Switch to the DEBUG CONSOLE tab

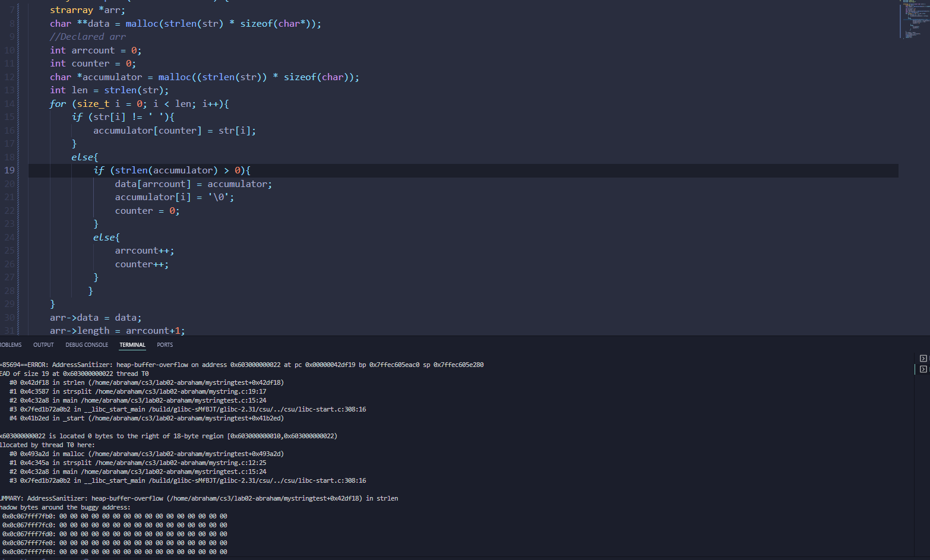87,345
